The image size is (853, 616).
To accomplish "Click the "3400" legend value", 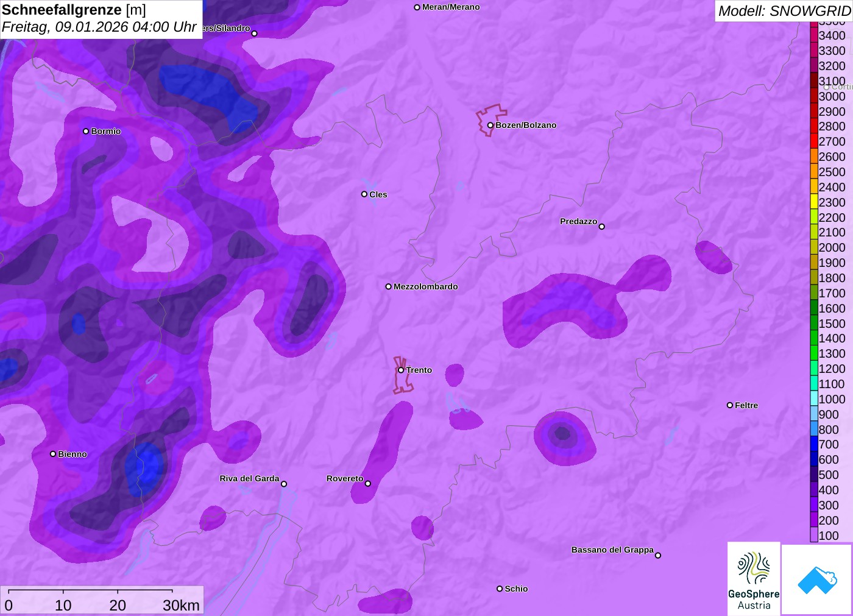I will pos(832,35).
